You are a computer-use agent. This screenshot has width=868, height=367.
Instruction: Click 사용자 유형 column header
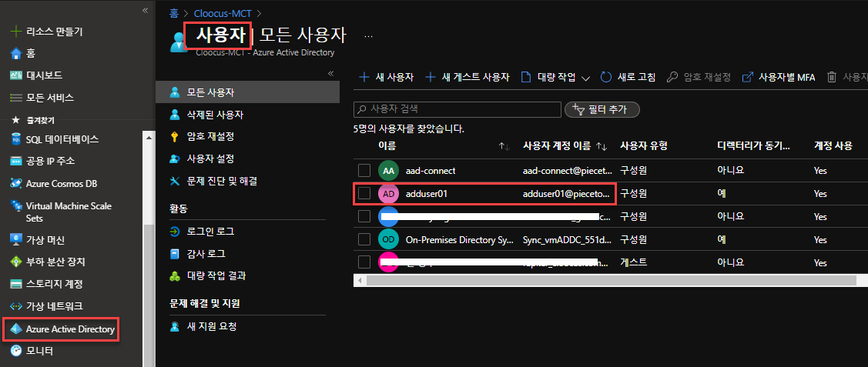[x=644, y=146]
